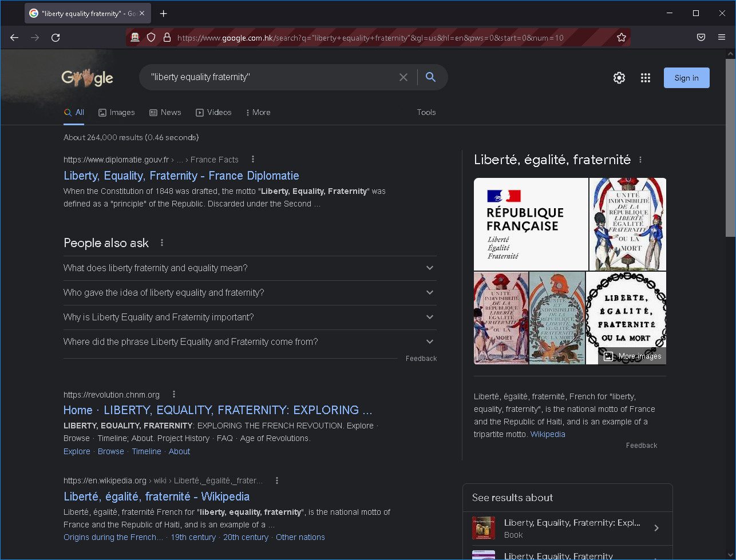
Task: Click More images in the knowledge panel
Action: point(632,356)
